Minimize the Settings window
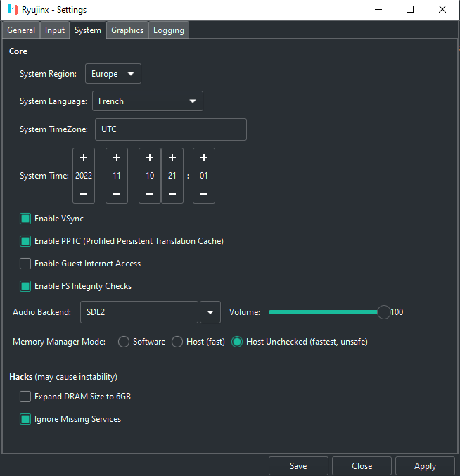The image size is (460, 476). (378, 9)
